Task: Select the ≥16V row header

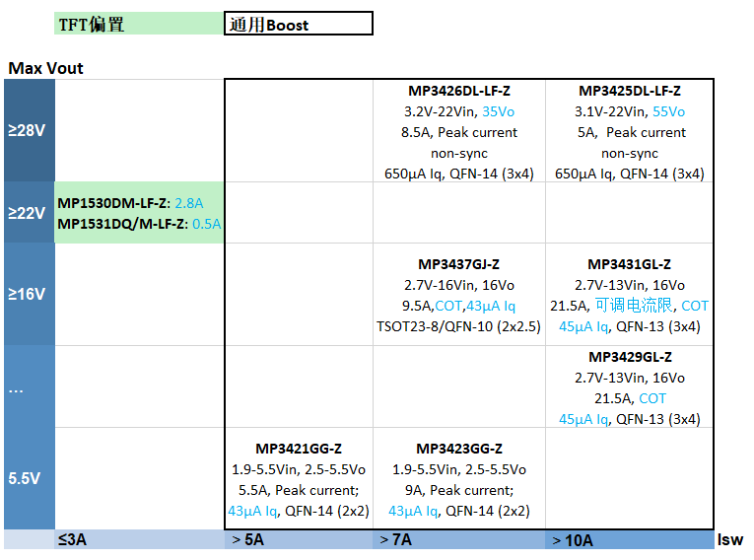Action: pyautogui.click(x=28, y=294)
